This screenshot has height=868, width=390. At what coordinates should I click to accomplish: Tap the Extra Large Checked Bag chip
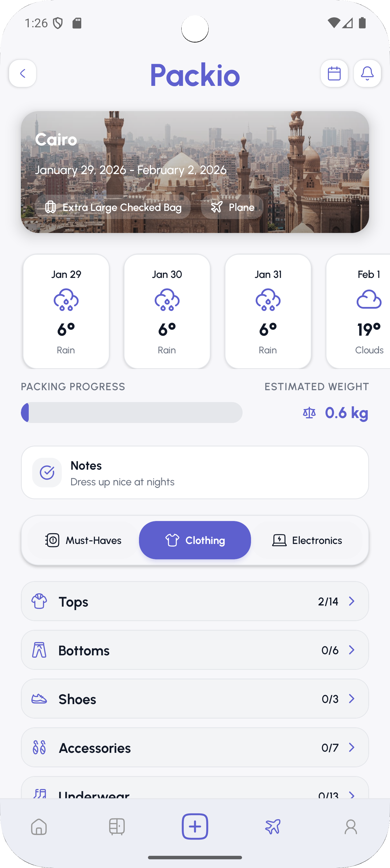point(113,207)
